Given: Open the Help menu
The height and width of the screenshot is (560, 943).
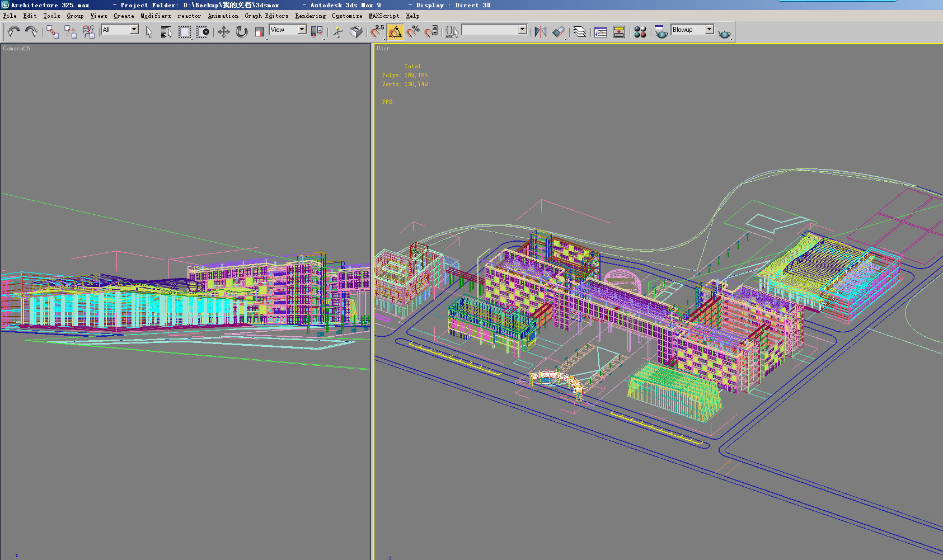Looking at the screenshot, I should (412, 16).
